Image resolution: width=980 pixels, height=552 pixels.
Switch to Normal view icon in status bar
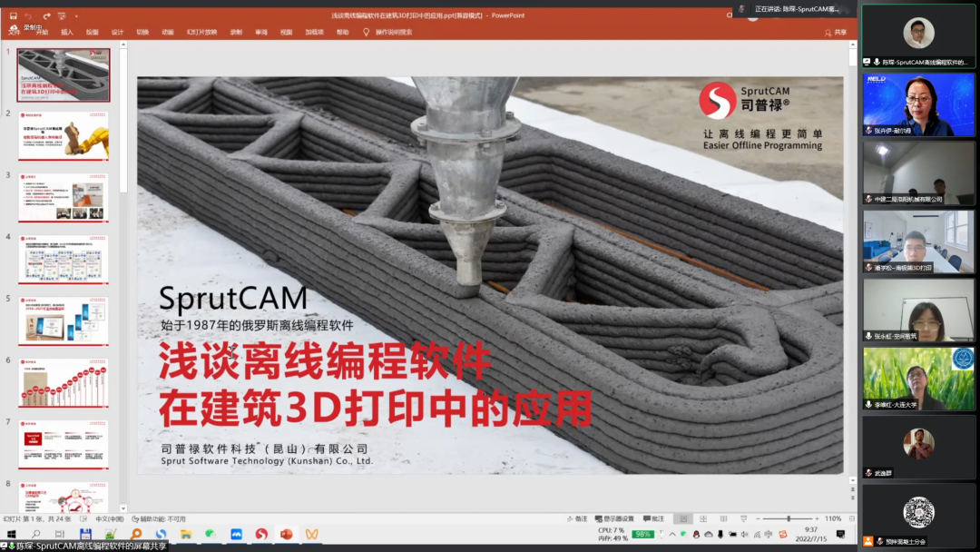(x=683, y=519)
